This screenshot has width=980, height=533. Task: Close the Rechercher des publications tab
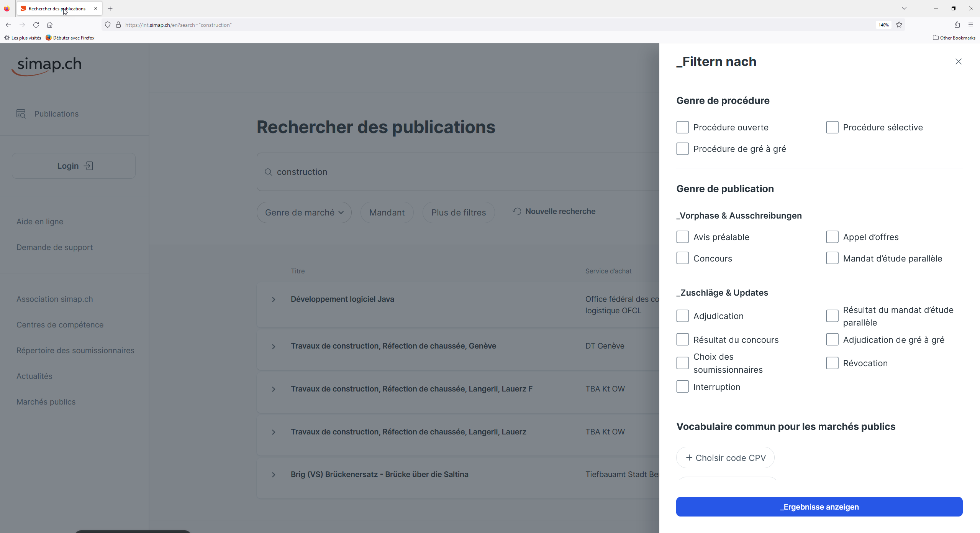[x=96, y=8]
